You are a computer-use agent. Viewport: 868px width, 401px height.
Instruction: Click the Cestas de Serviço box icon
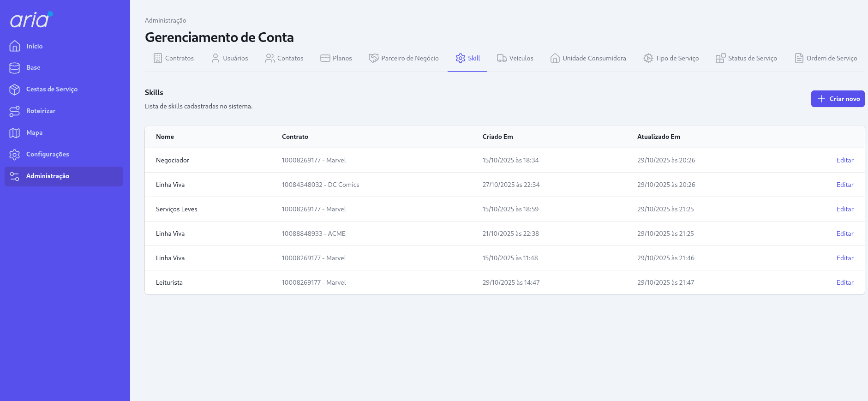15,90
